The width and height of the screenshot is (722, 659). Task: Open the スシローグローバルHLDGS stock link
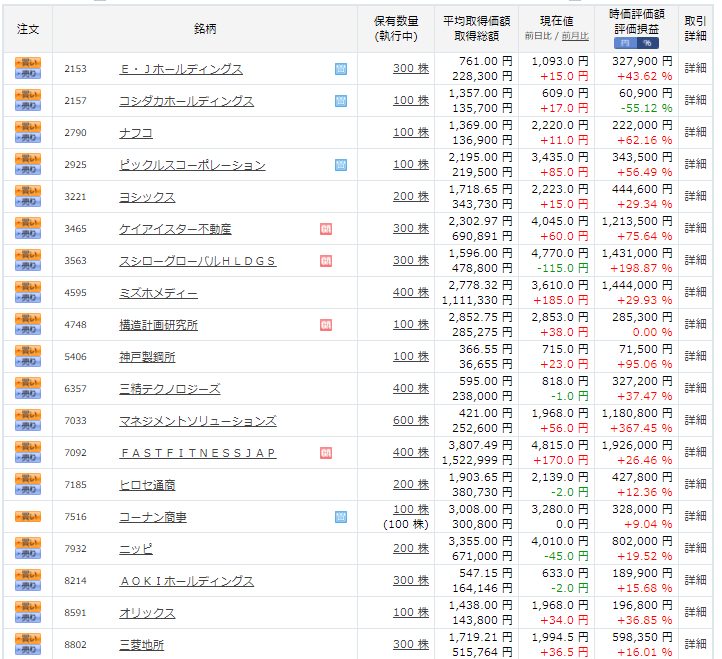[198, 261]
